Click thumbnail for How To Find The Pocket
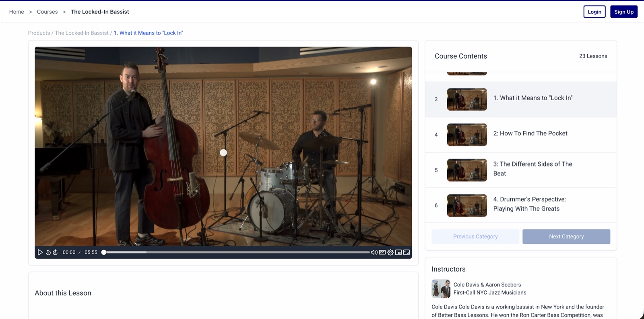Viewport: 644px width, 319px height. 467,135
